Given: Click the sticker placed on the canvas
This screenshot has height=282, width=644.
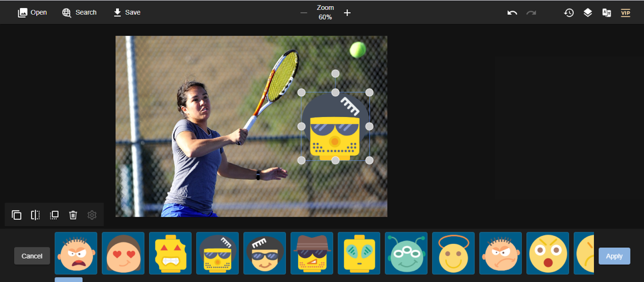Looking at the screenshot, I should [x=335, y=126].
